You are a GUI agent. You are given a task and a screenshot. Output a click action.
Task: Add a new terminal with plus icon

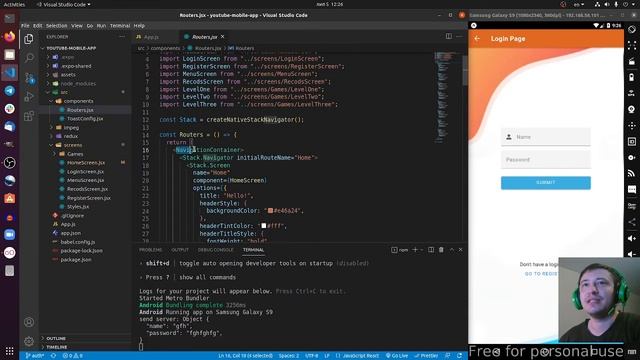(415, 250)
